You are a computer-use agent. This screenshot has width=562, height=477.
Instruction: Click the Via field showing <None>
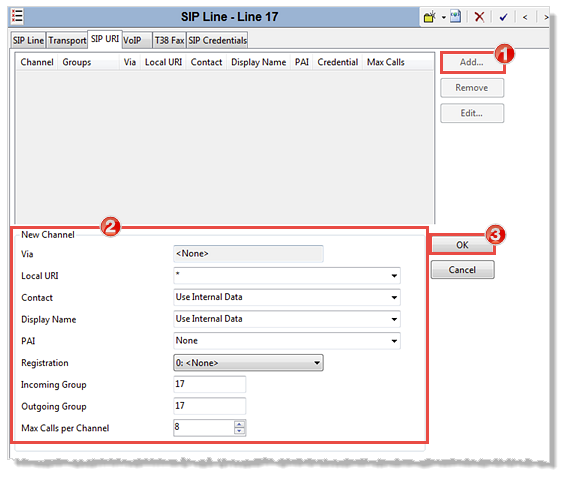click(x=248, y=254)
